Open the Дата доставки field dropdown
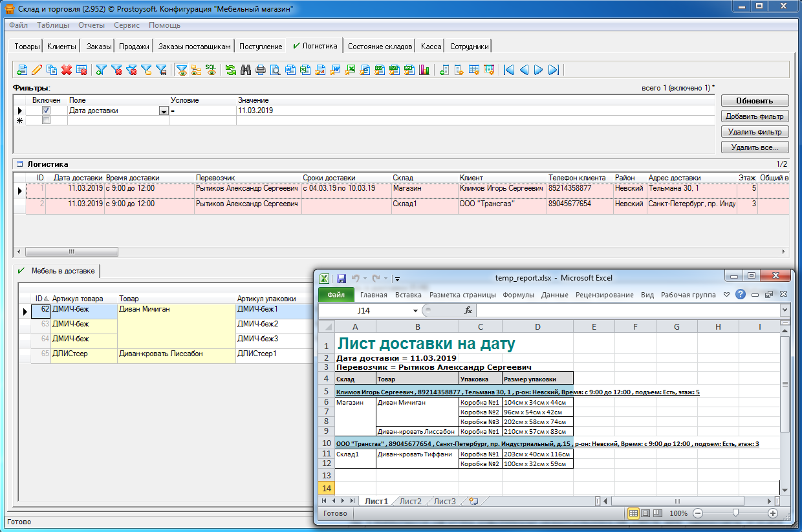This screenshot has height=532, width=802. pos(163,111)
